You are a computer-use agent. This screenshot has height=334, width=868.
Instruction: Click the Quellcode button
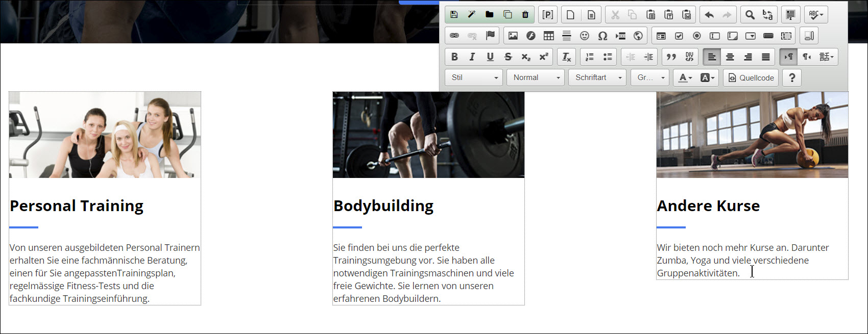tap(751, 78)
